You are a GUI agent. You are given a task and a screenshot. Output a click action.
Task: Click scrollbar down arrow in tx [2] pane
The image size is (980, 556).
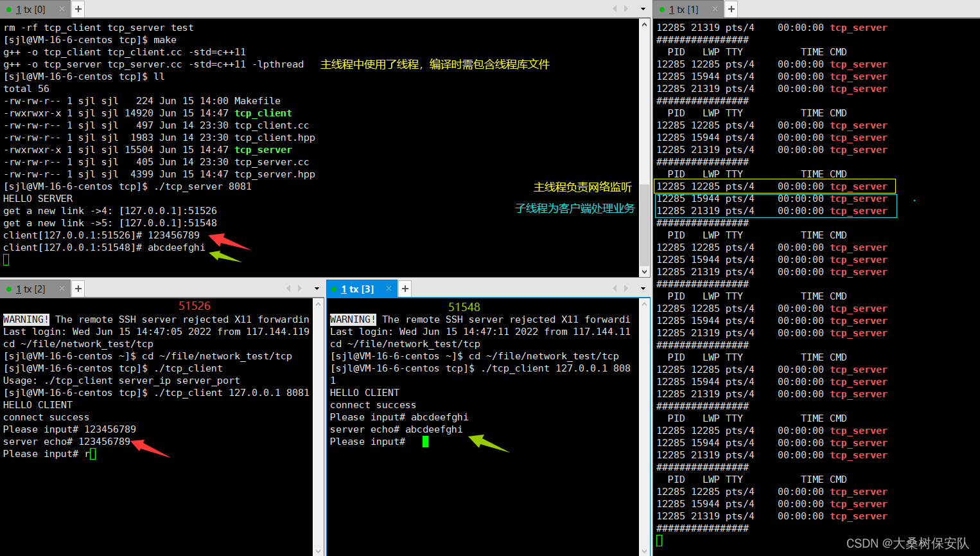pos(317,551)
